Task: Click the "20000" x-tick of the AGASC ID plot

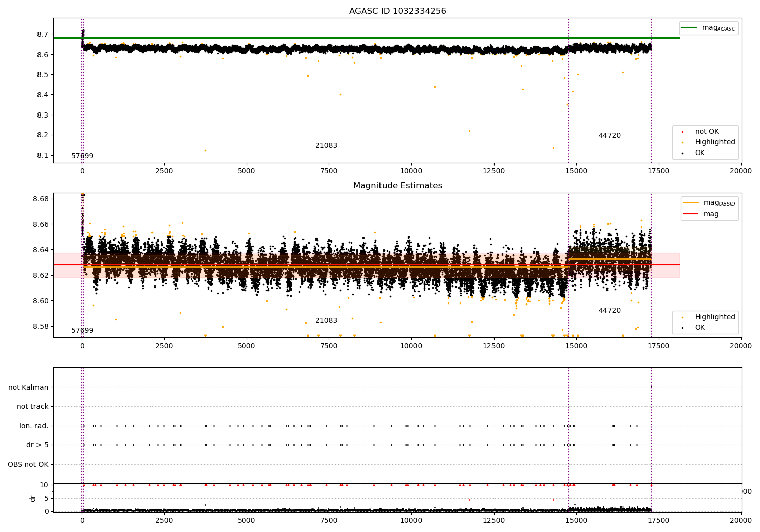Action: [741, 171]
